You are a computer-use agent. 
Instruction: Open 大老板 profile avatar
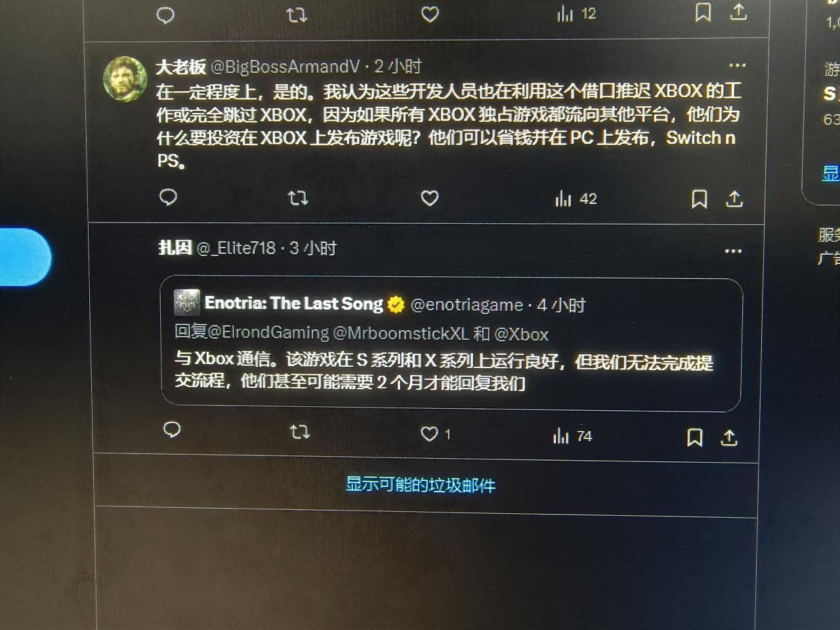pos(125,78)
